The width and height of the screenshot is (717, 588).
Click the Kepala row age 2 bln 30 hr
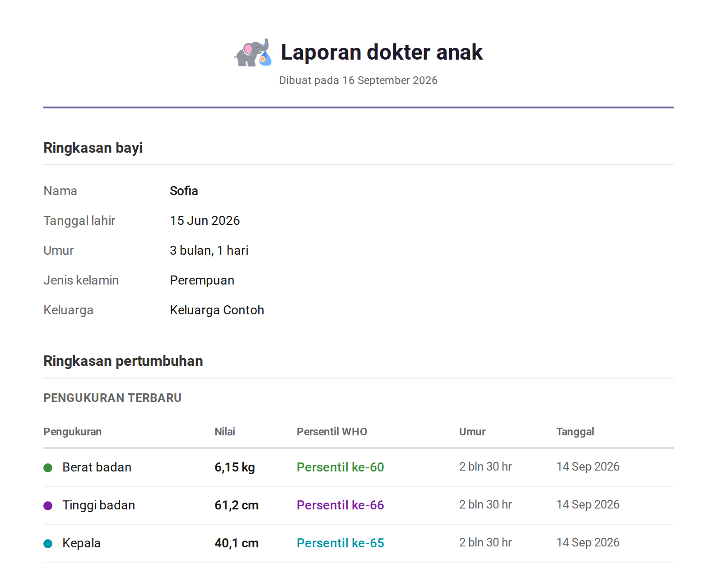485,543
